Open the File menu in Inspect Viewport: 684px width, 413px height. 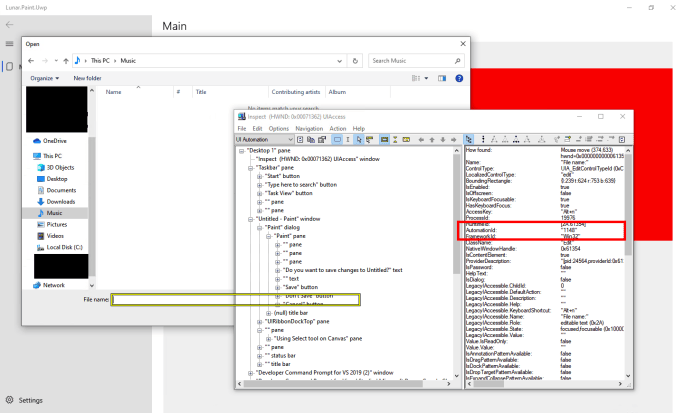tap(242, 129)
